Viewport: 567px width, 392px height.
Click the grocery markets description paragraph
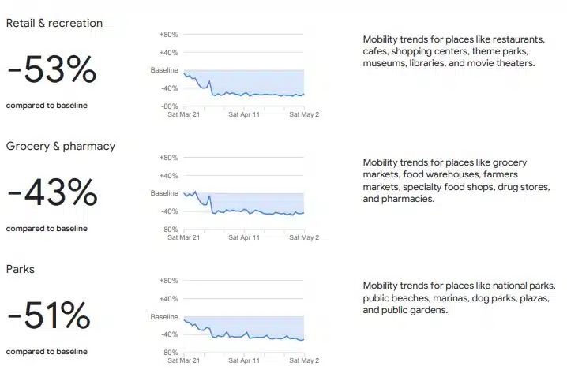pos(456,181)
